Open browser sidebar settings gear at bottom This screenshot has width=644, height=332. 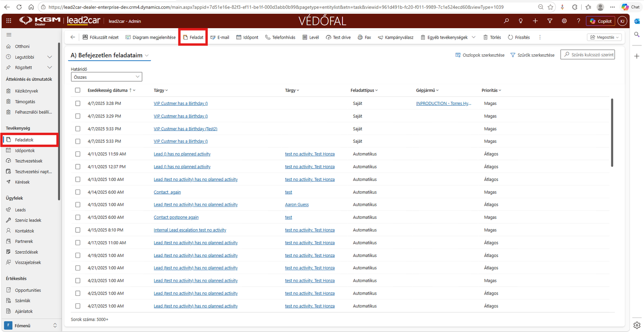pyautogui.click(x=637, y=325)
